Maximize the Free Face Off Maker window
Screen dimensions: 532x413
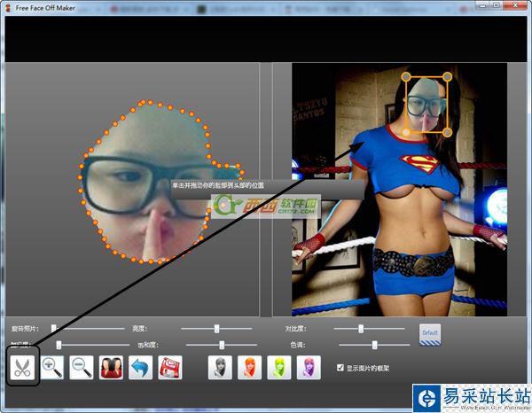497,5
